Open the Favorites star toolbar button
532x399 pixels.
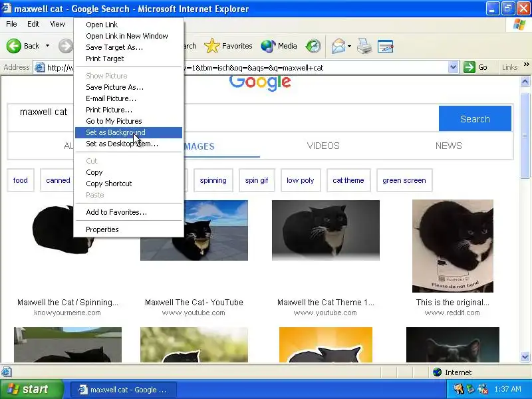[228, 46]
